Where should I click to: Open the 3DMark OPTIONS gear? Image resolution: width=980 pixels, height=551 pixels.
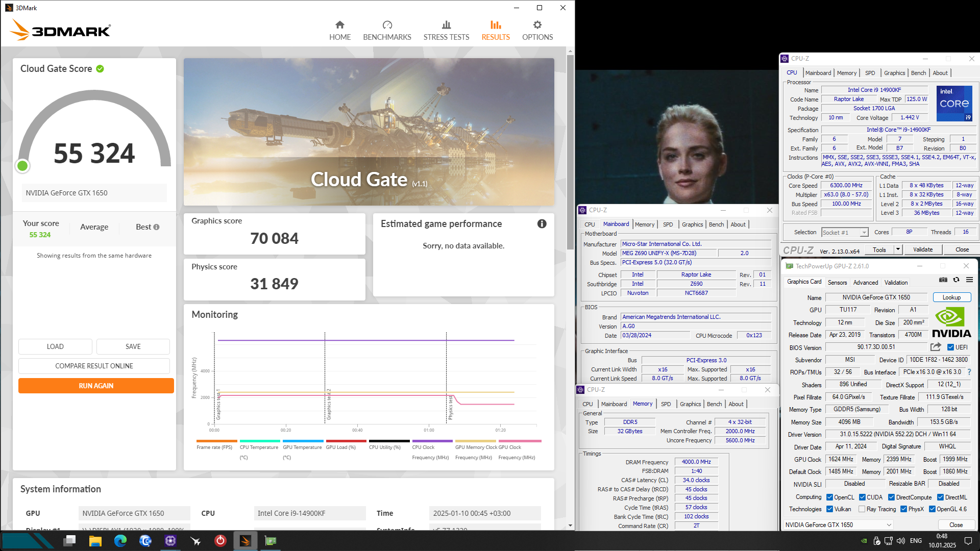pyautogui.click(x=537, y=31)
